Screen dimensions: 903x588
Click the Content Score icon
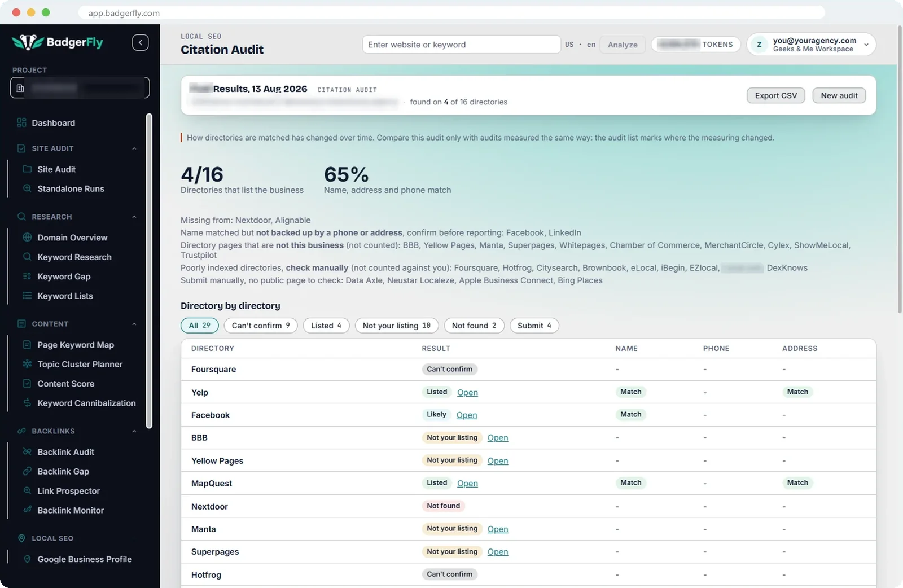point(27,383)
